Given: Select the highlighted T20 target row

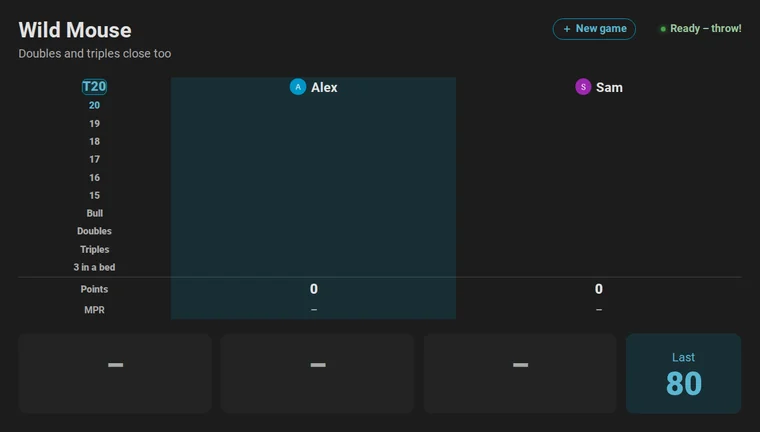Looking at the screenshot, I should (x=94, y=87).
